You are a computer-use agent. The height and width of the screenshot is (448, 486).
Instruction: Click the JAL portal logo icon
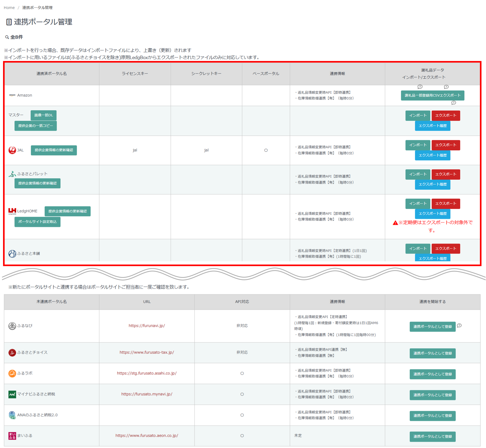[12, 150]
